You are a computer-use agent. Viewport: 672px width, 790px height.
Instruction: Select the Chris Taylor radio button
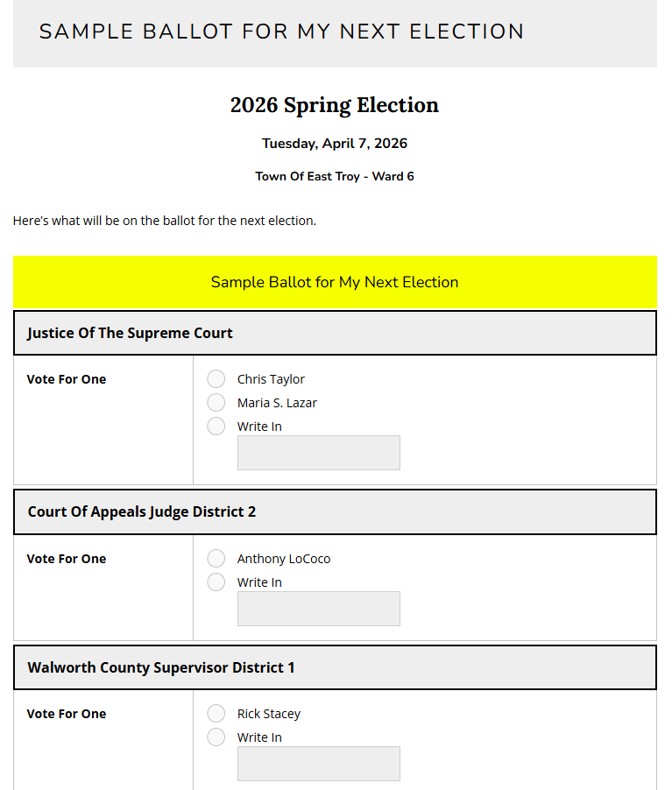click(x=216, y=379)
